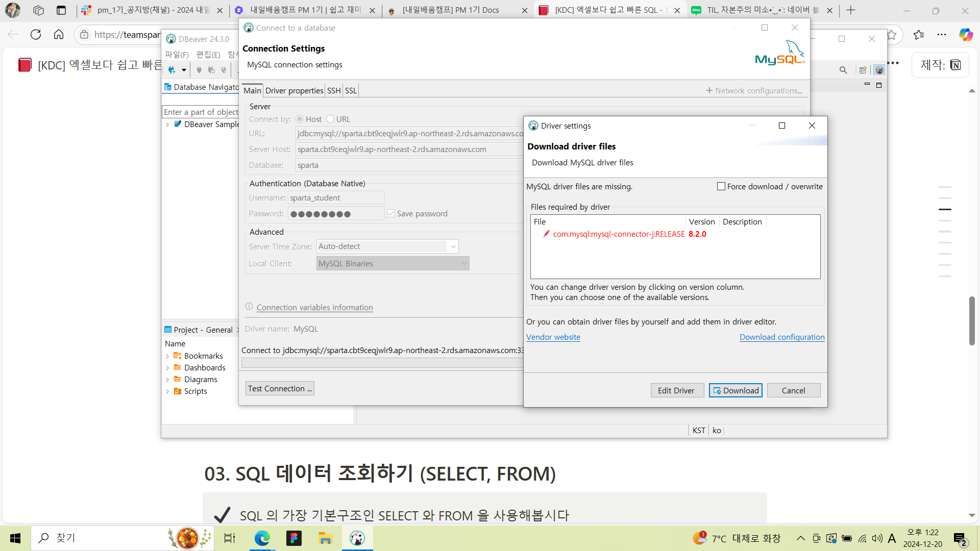Viewport: 980px width, 551px height.
Task: Click Cancel in Driver settings dialog
Action: 794,390
